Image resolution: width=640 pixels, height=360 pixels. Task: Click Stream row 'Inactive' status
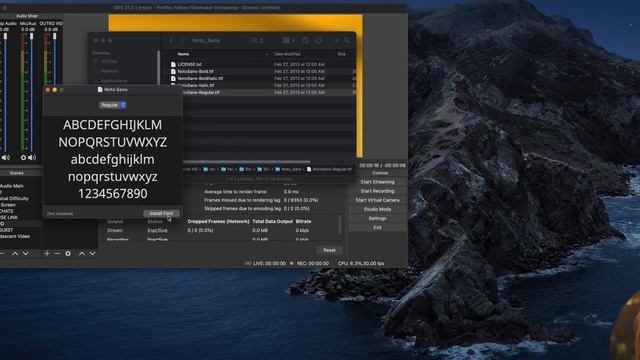point(157,231)
